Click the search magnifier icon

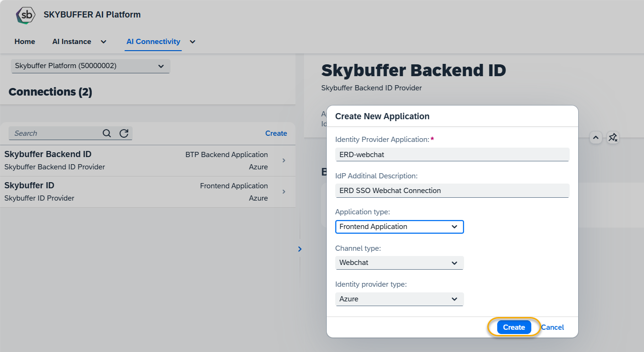pos(107,133)
